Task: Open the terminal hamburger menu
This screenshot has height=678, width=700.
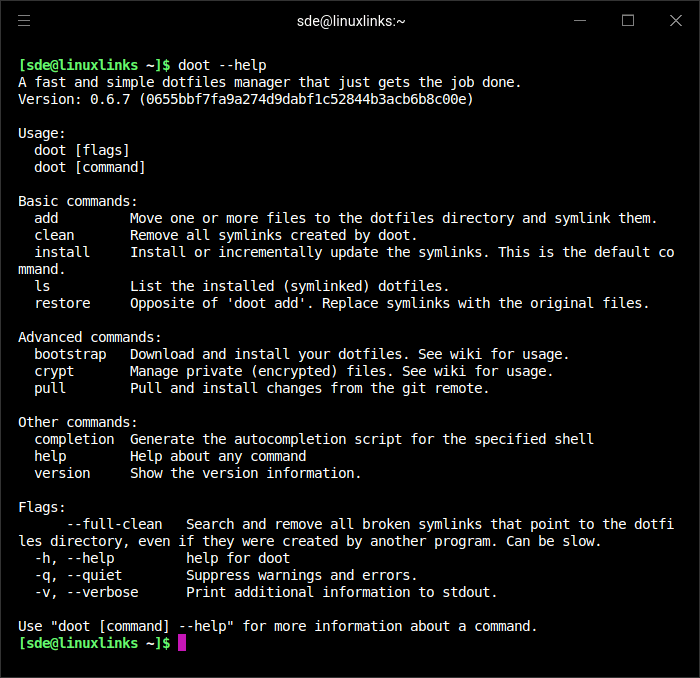Action: (25, 20)
